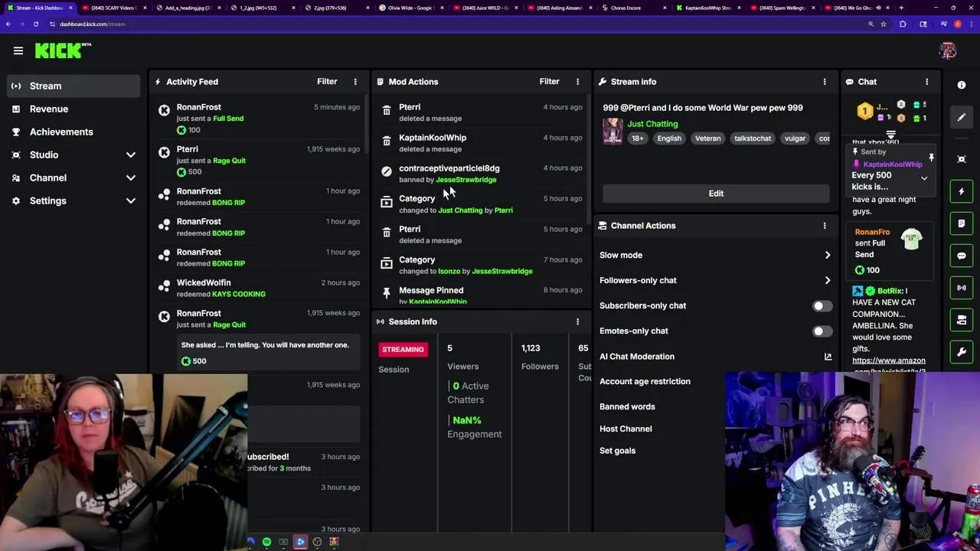Toggle the video camera widget icon
This screenshot has height=551, width=980.
962,320
